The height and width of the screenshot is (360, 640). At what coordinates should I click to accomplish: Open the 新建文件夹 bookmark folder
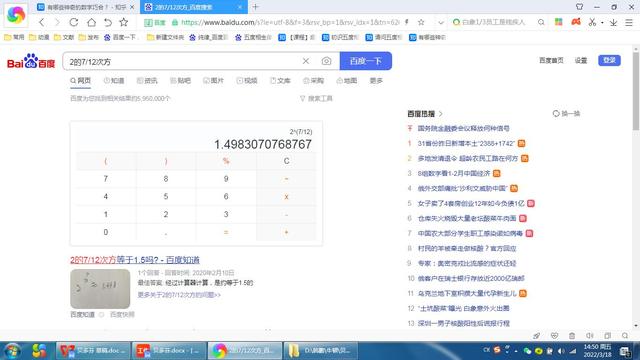pos(165,38)
